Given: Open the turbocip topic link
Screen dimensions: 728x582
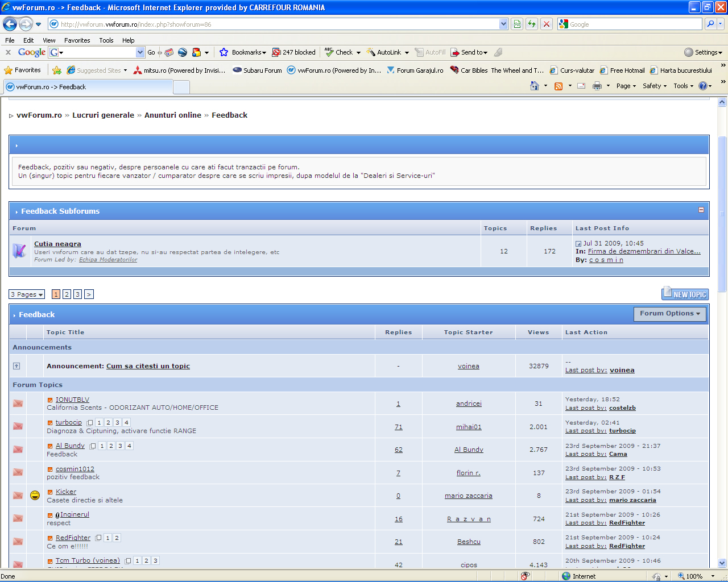Looking at the screenshot, I should 69,422.
